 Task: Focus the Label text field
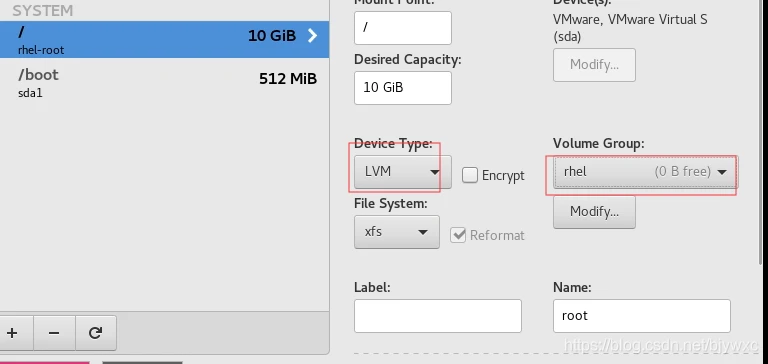pyautogui.click(x=438, y=316)
